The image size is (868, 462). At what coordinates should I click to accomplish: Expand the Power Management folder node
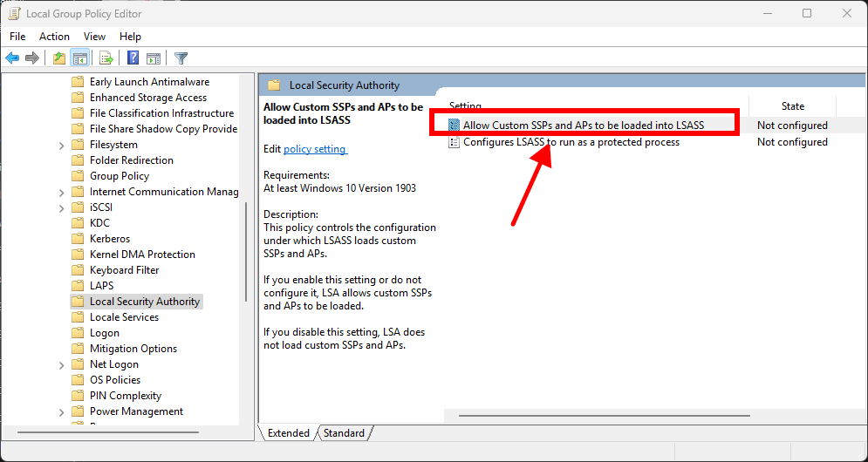coord(62,411)
